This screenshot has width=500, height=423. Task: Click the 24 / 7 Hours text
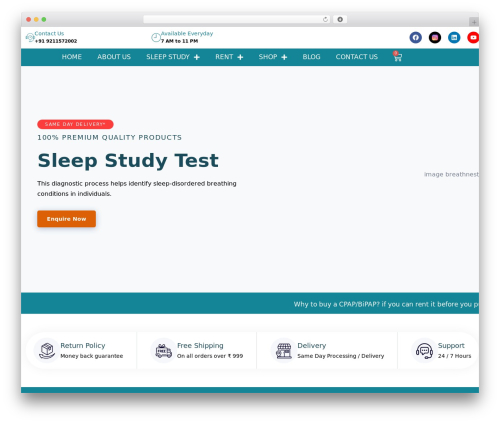(454, 356)
